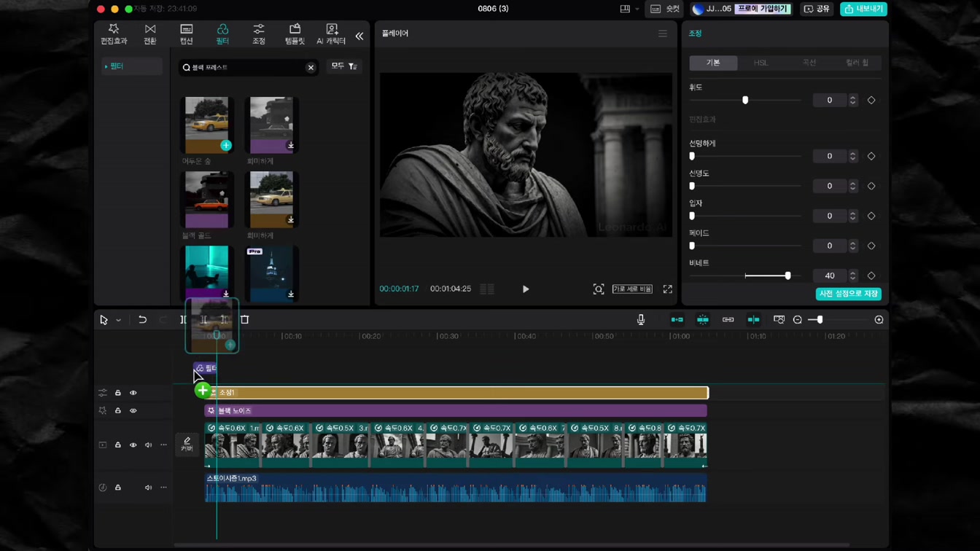Adjust the 선명도 value stepper
Image resolution: width=980 pixels, height=551 pixels.
852,187
